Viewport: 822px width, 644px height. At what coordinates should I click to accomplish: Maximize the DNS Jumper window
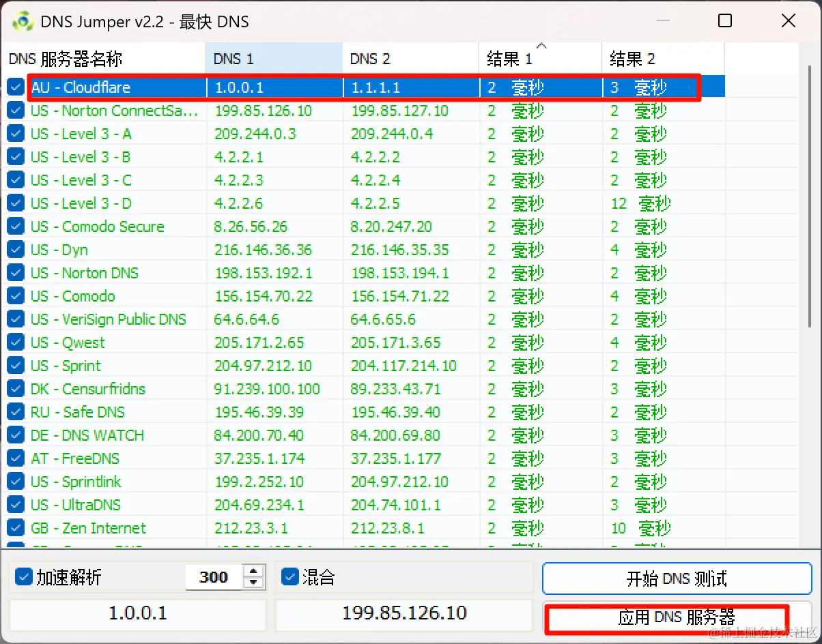point(725,21)
